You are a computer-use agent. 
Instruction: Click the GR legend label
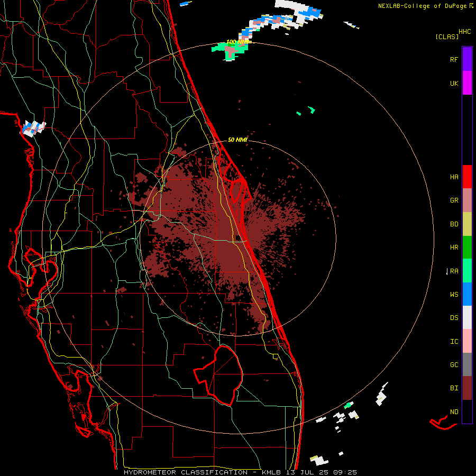454,200
